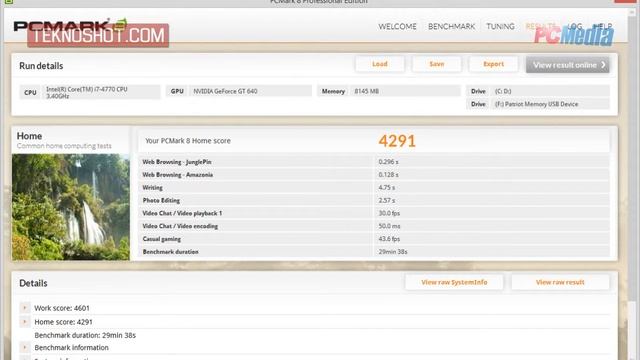Expand the Home score 4291 row
This screenshot has width=640, height=360.
(x=25, y=322)
